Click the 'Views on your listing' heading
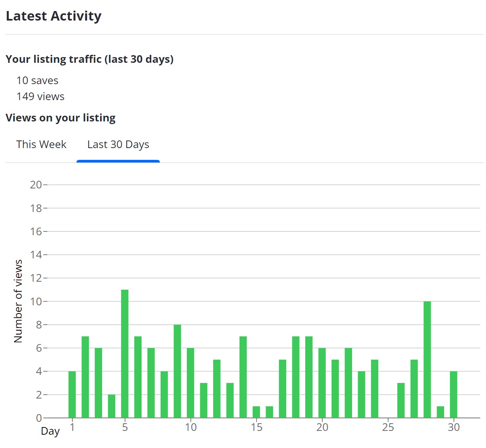The image size is (486, 448). (61, 118)
